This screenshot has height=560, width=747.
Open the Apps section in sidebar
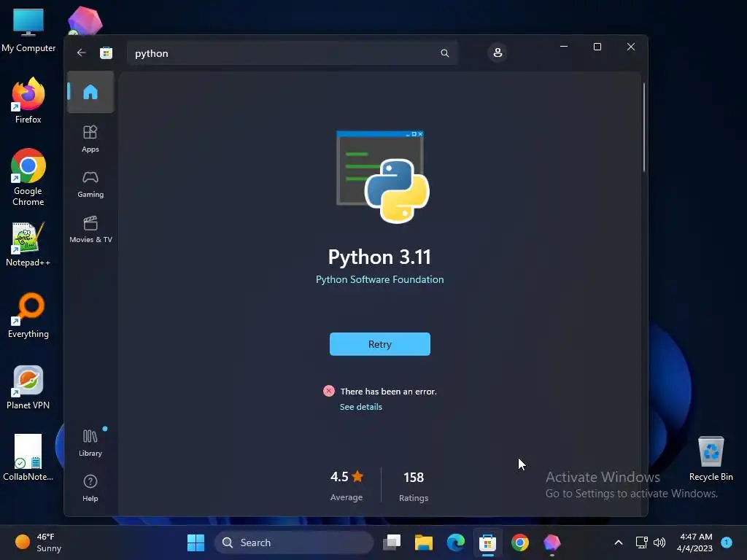point(90,139)
